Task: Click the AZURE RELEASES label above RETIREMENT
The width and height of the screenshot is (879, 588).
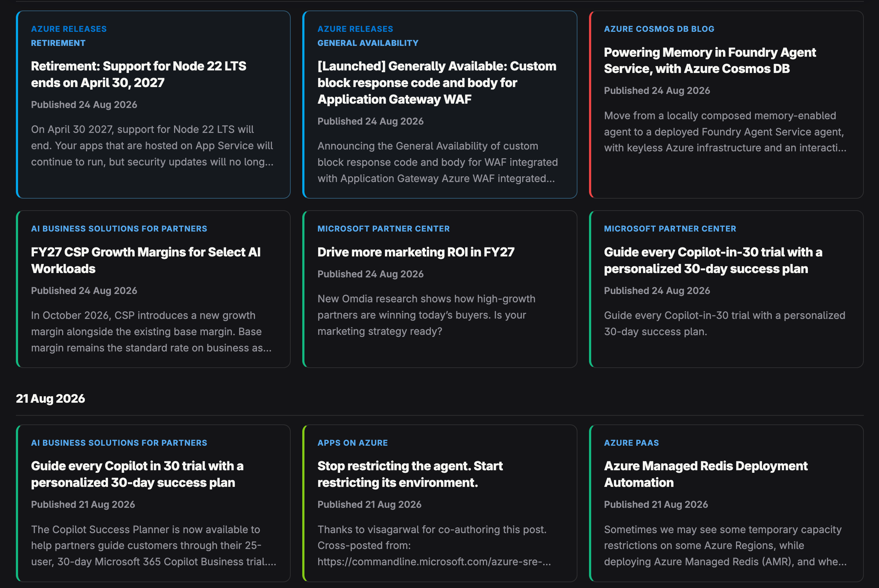Action: [69, 29]
